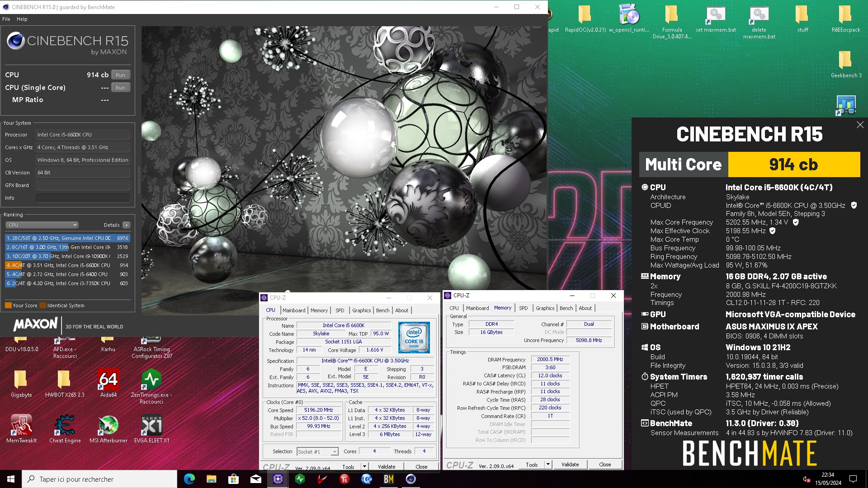868x488 pixels.
Task: Switch to CPU-Z via taskbar icon
Action: 278,479
